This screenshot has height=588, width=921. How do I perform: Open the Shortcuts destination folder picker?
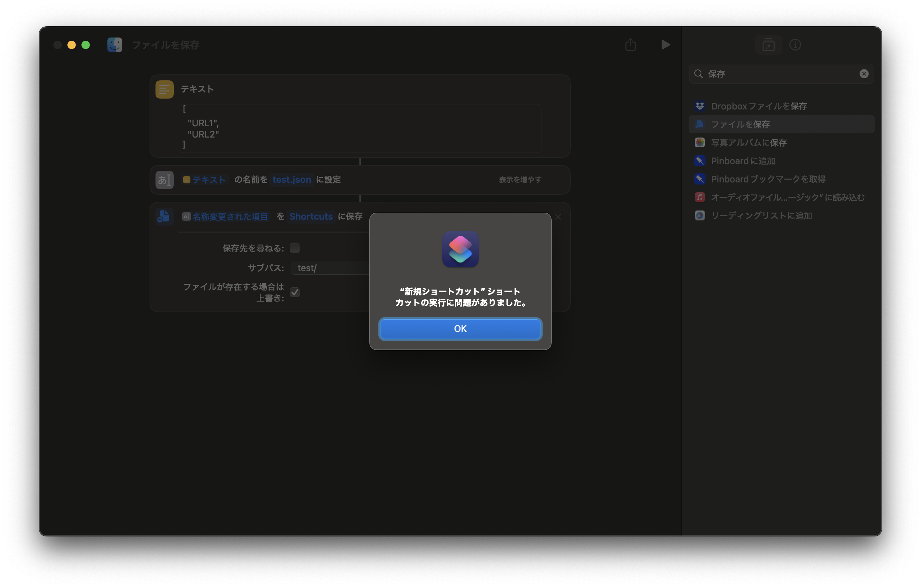point(311,216)
